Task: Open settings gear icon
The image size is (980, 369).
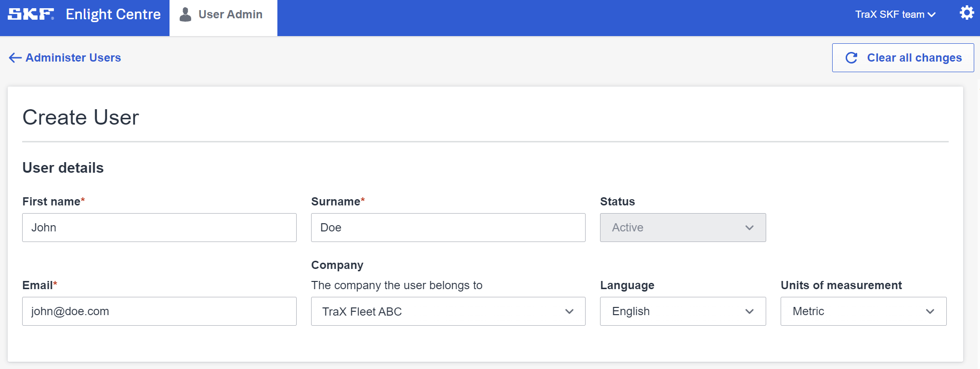Action: coord(967,13)
